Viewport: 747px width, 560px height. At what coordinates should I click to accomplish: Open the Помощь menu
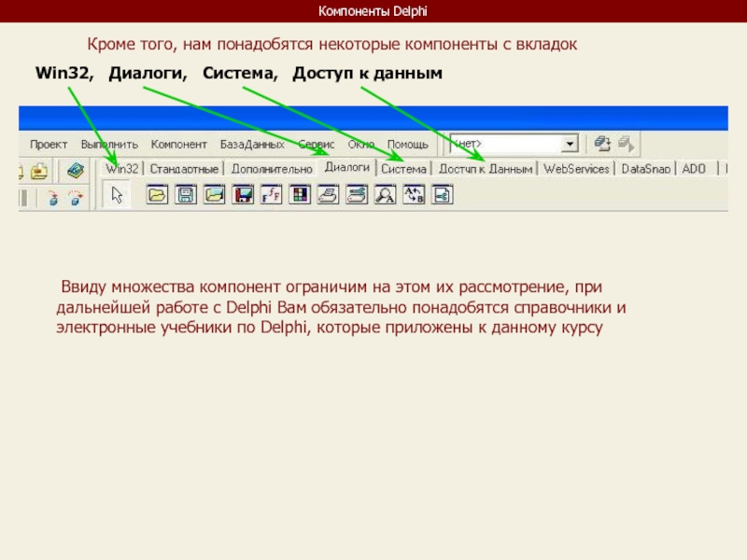408,145
